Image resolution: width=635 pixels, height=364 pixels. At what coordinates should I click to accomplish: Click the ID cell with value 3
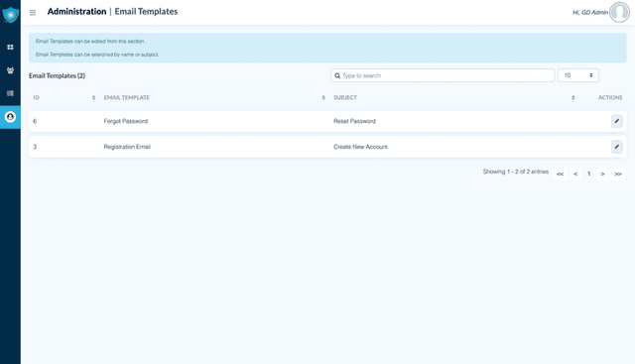tap(35, 147)
